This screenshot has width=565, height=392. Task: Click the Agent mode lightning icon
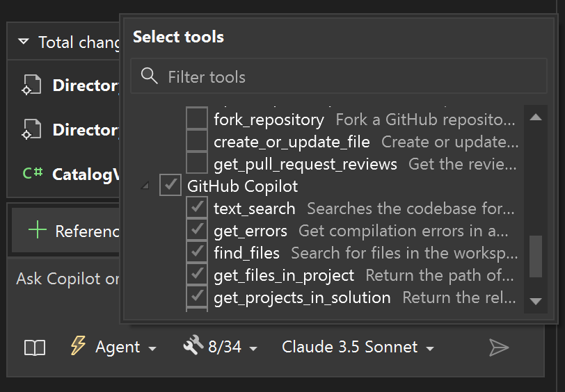[x=78, y=347]
